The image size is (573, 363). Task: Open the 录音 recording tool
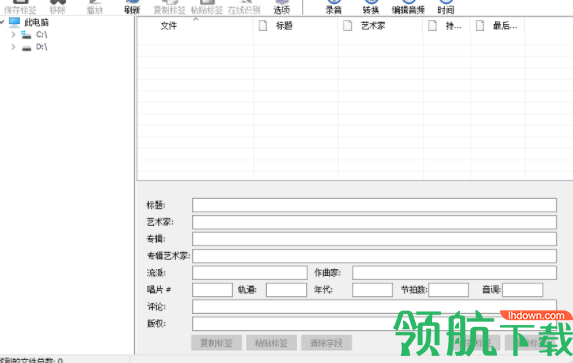(x=334, y=7)
